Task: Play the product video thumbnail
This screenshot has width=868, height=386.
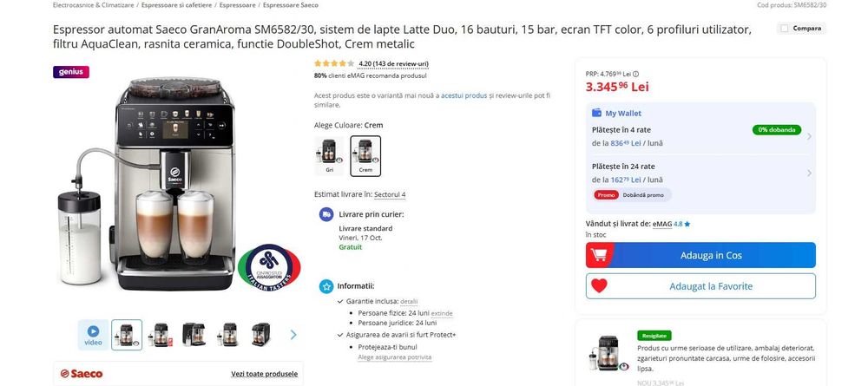Action: [x=93, y=335]
